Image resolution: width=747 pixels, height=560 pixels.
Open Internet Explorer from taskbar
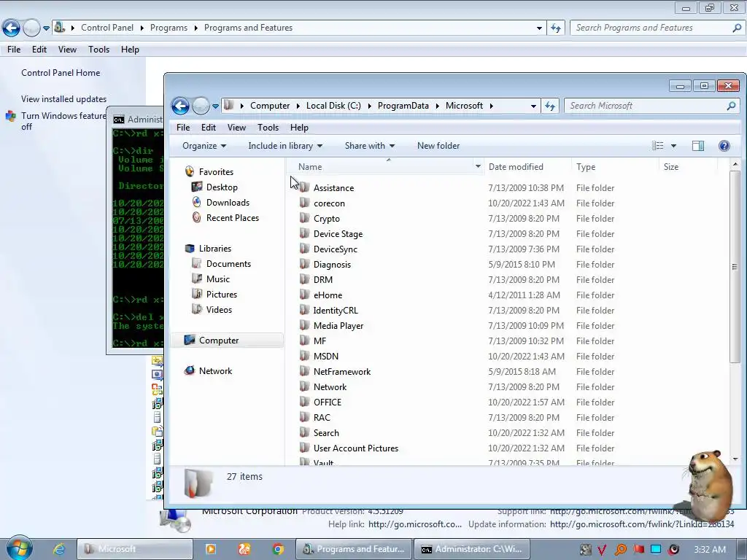pyautogui.click(x=59, y=549)
